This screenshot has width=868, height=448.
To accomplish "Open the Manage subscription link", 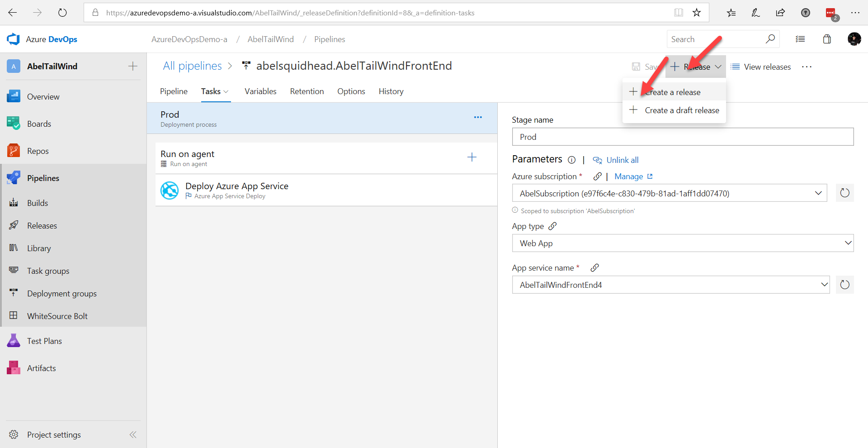I will [x=633, y=176].
